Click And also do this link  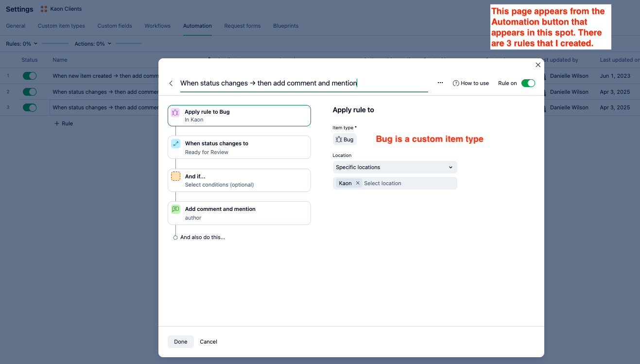(203, 238)
